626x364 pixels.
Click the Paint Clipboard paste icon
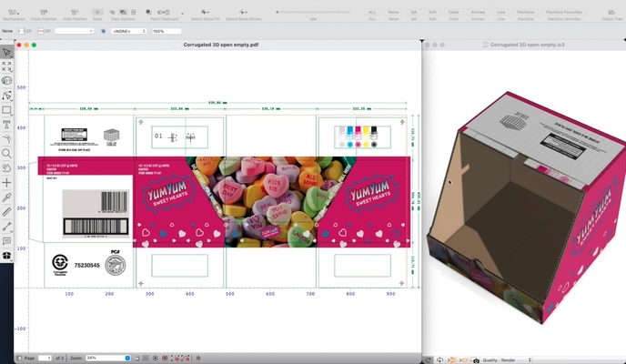(164, 13)
